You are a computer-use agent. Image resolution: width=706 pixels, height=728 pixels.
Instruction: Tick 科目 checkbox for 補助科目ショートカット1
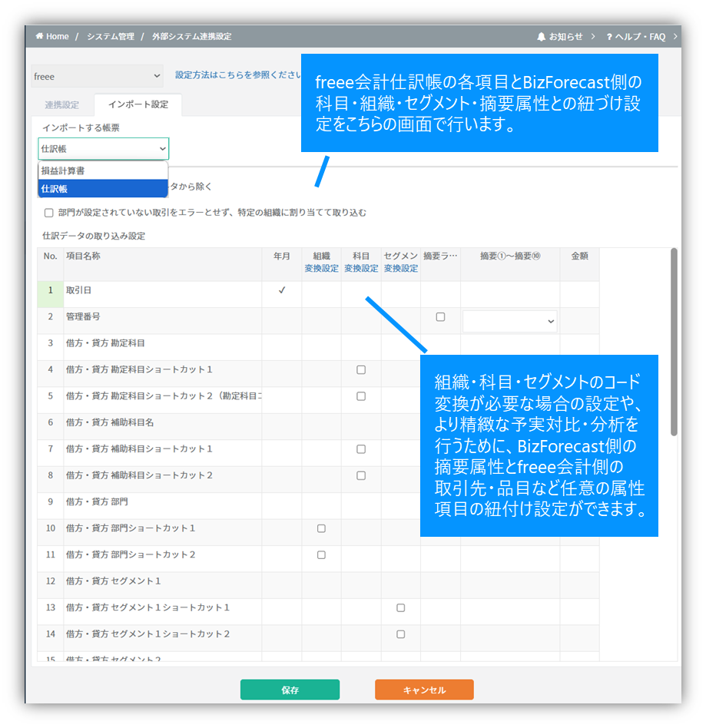point(361,449)
